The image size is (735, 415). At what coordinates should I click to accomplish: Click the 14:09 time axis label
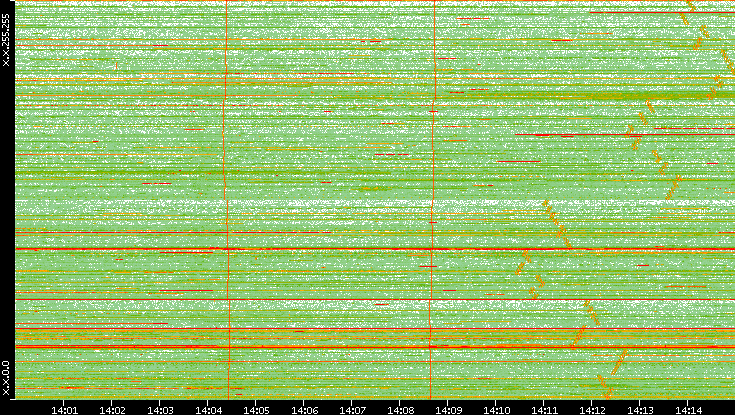[448, 410]
